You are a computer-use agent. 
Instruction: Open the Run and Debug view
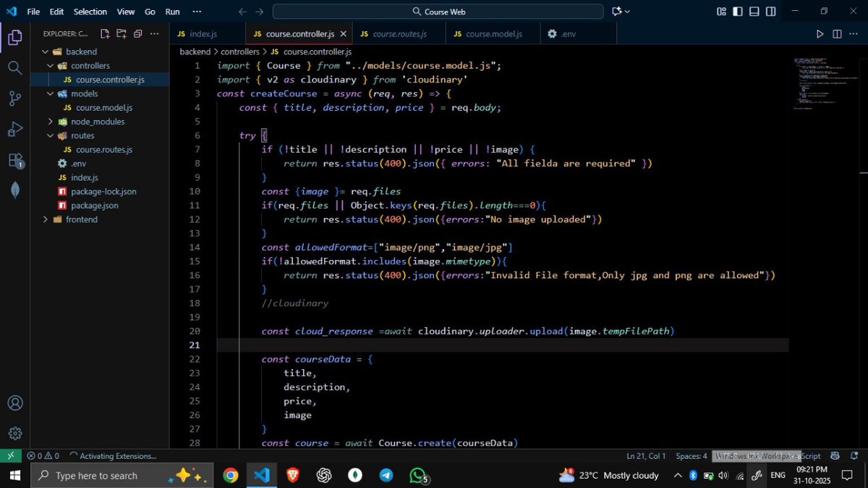coord(14,129)
